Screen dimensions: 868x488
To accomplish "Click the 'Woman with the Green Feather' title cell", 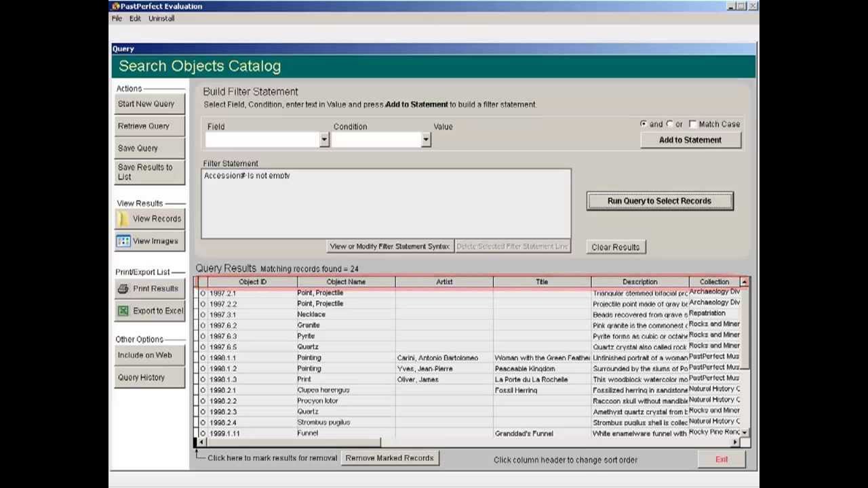I will coord(542,358).
